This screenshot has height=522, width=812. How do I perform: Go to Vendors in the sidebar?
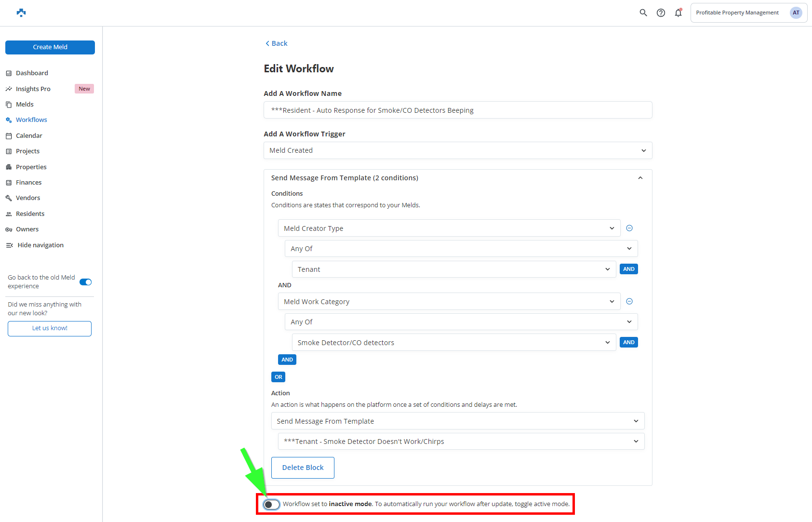point(28,198)
